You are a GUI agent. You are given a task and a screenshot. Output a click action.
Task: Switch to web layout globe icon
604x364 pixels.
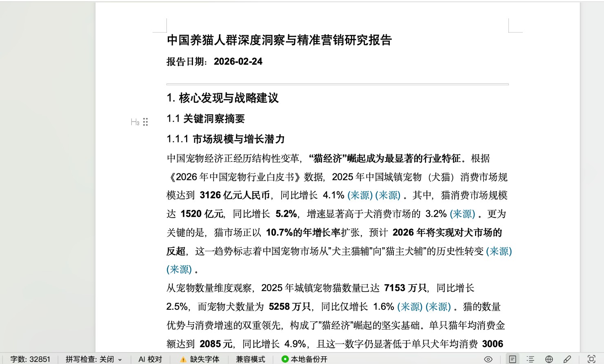click(549, 359)
